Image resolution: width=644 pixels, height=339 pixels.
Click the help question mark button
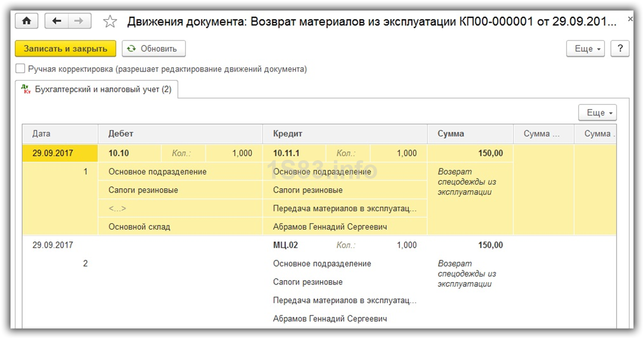[x=620, y=49]
